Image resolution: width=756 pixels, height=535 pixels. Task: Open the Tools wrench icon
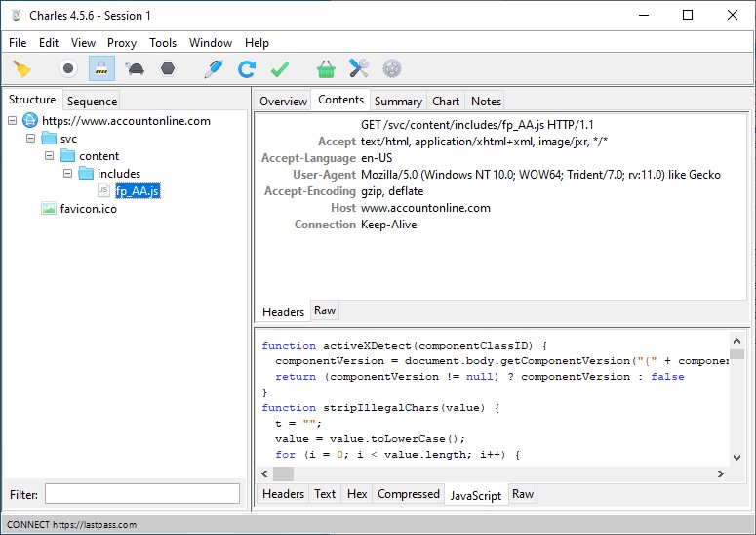(359, 68)
